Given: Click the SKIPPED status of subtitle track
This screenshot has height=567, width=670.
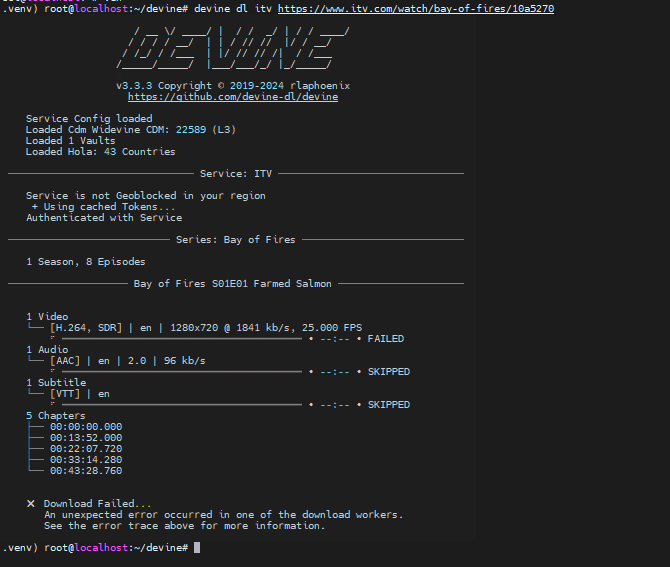Looking at the screenshot, I should coord(389,405).
